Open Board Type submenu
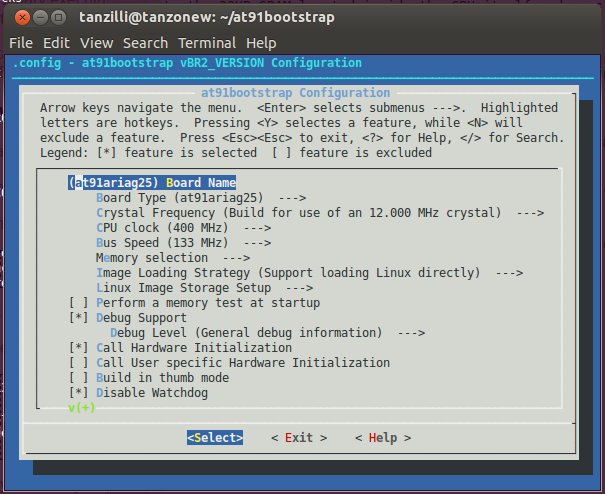This screenshot has height=494, width=605. 201,198
